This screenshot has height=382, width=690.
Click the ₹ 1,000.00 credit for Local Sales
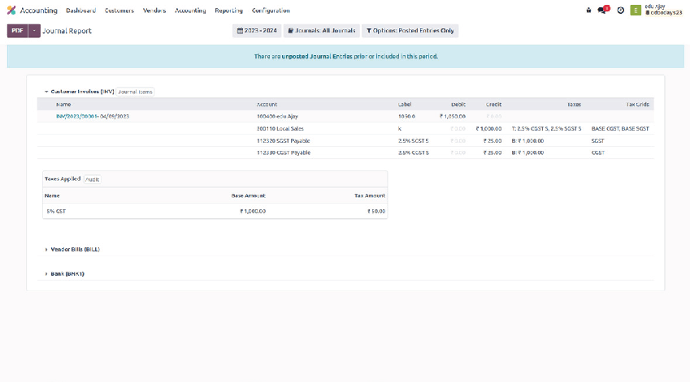point(488,129)
